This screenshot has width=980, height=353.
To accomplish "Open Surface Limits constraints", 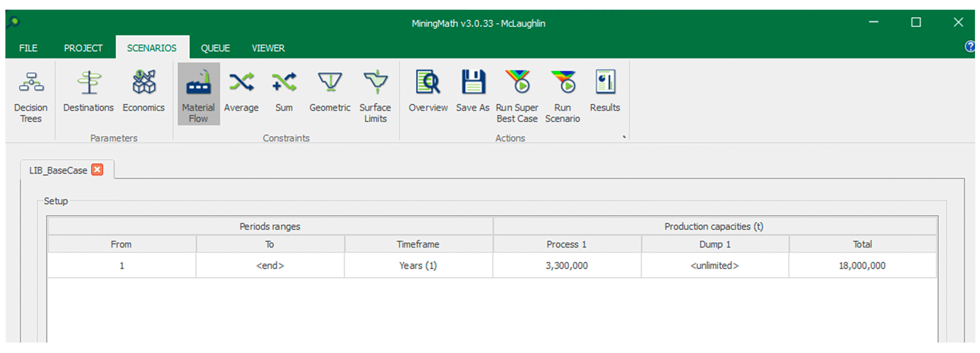I will pos(375,96).
